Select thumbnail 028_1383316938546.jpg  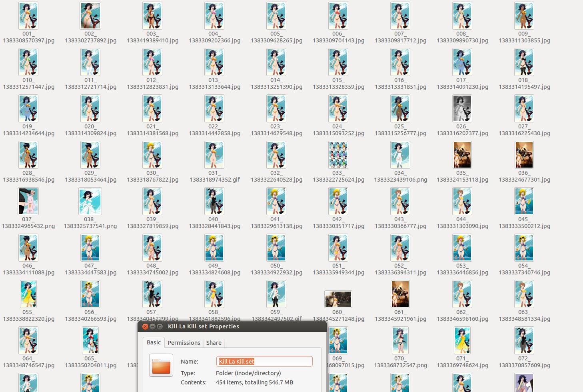point(28,155)
